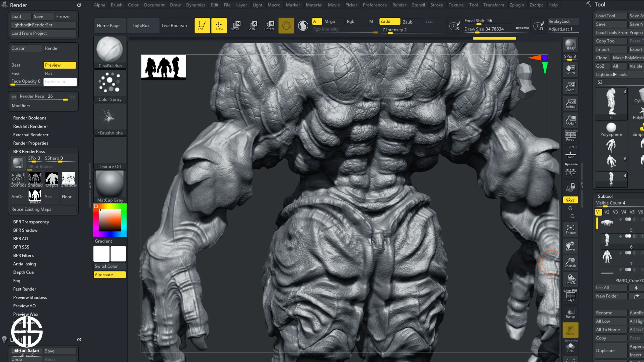Click the BPR render icon
This screenshot has height=362, width=644.
coord(570,45)
